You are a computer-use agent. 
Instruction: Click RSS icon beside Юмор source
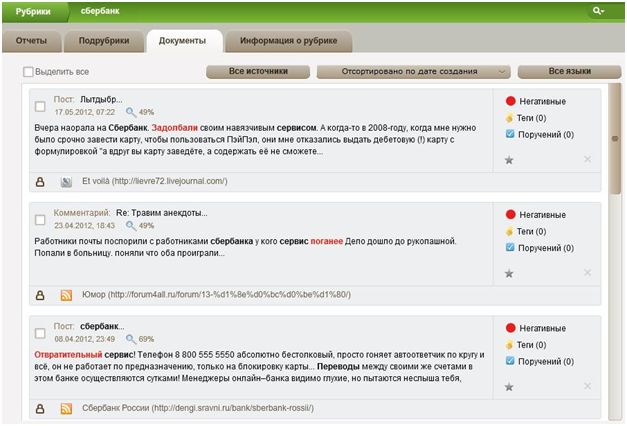click(66, 295)
